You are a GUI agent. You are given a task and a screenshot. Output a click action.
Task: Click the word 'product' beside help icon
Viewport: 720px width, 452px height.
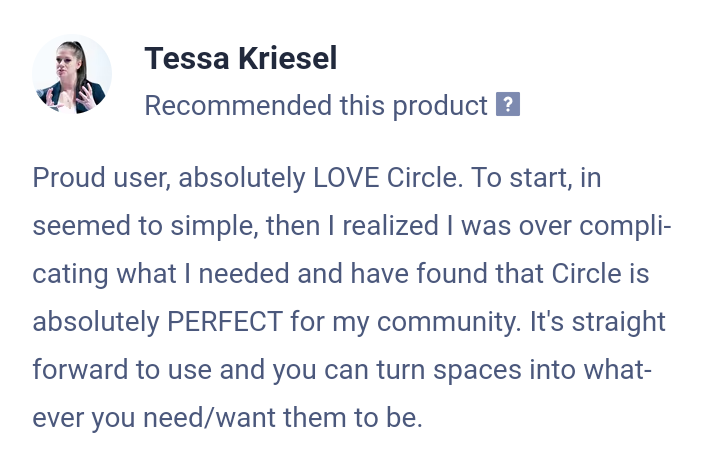pos(440,106)
